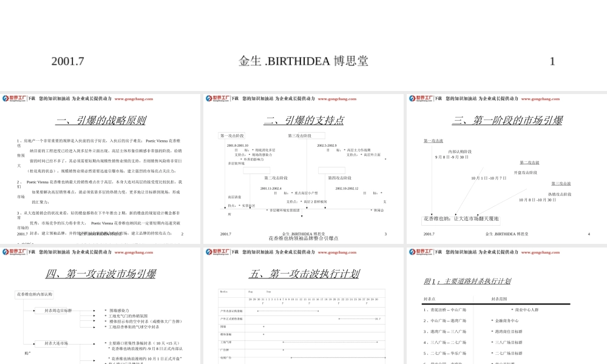Click the underlined '第一攻击波' label
The height and width of the screenshot is (364, 607).
click(x=433, y=141)
